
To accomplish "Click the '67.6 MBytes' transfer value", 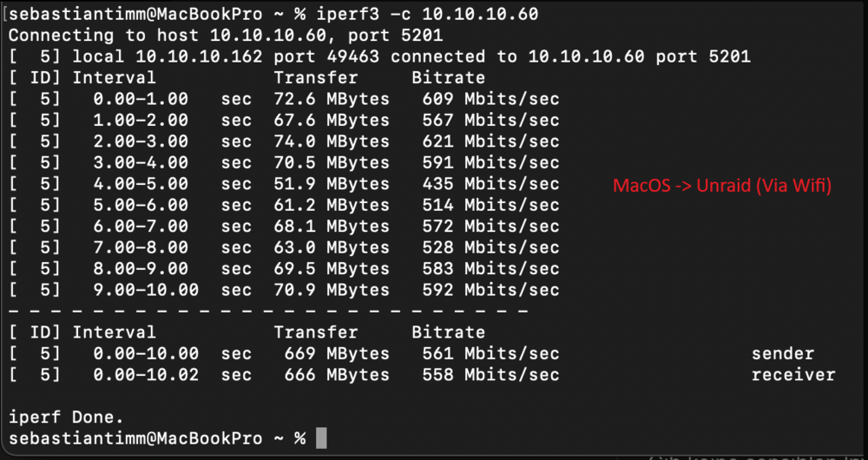I will pos(332,120).
